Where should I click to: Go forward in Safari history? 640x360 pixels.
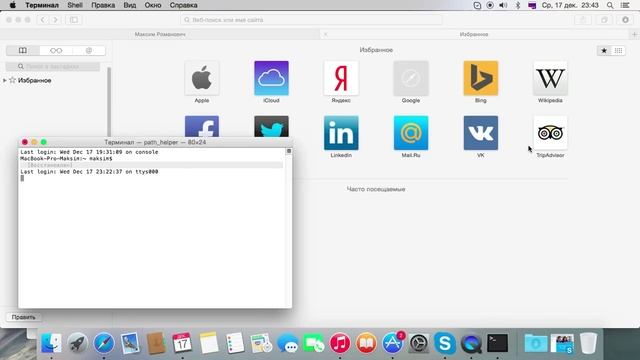point(55,20)
